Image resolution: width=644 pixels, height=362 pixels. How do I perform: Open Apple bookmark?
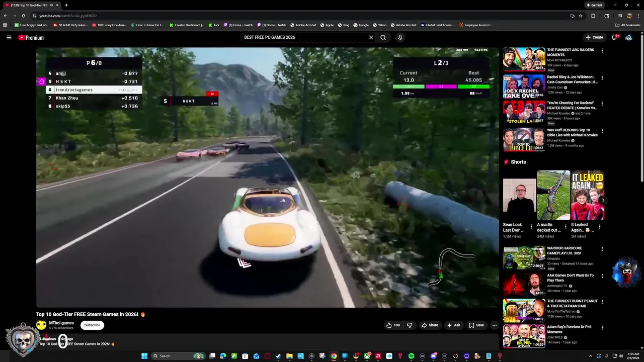(327, 25)
